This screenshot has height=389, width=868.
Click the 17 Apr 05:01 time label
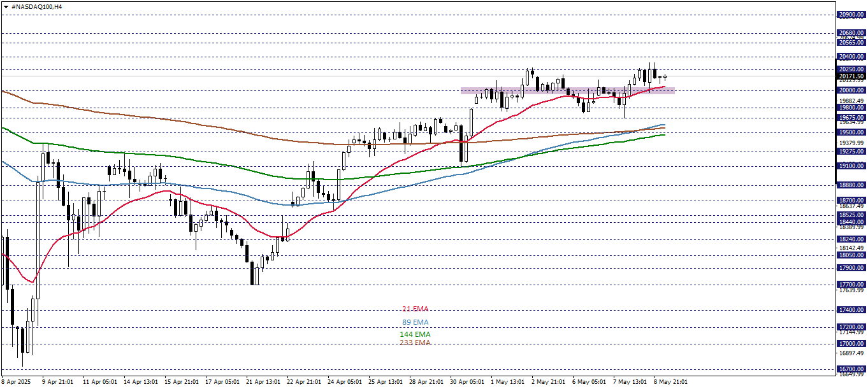coord(222,382)
